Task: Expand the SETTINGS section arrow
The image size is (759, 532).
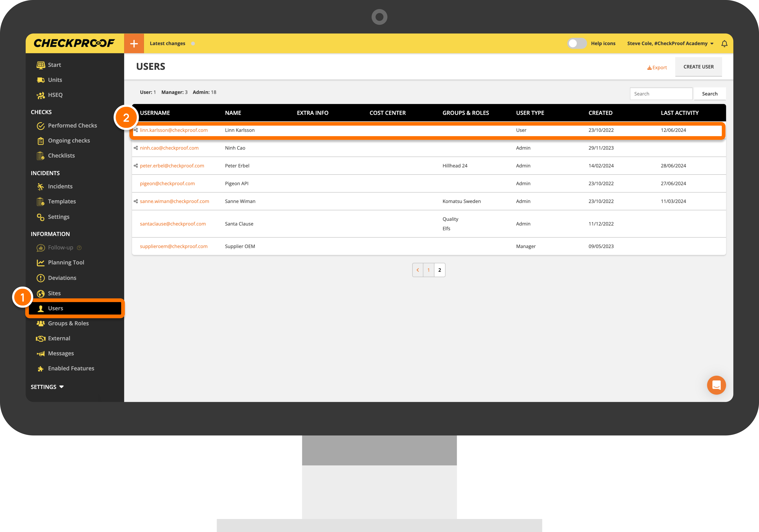Action: (62, 387)
